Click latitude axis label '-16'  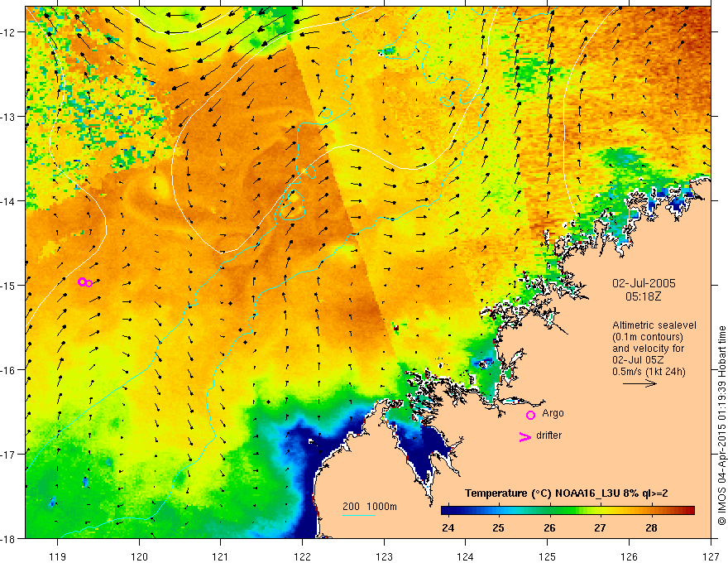point(8,370)
